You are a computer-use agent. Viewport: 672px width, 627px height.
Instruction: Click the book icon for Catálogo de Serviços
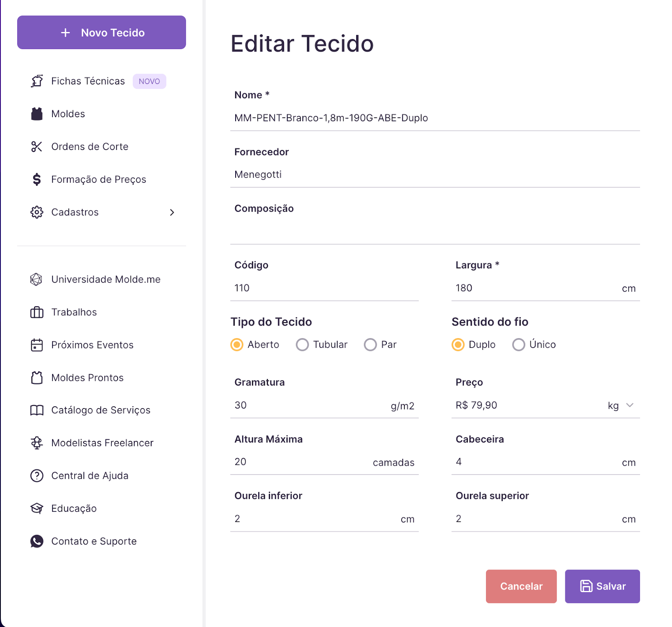click(37, 410)
